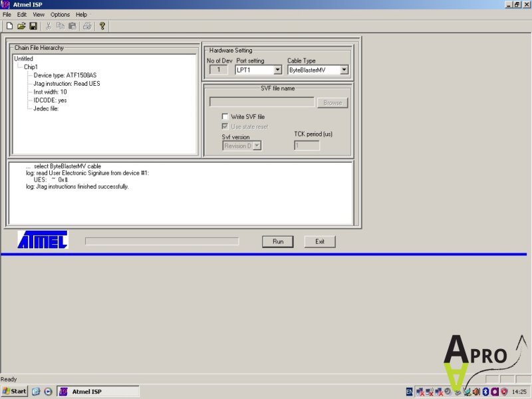The image size is (532, 399).
Task: Select 'Device type: ATF1508AS' tree row
Action: 65,75
